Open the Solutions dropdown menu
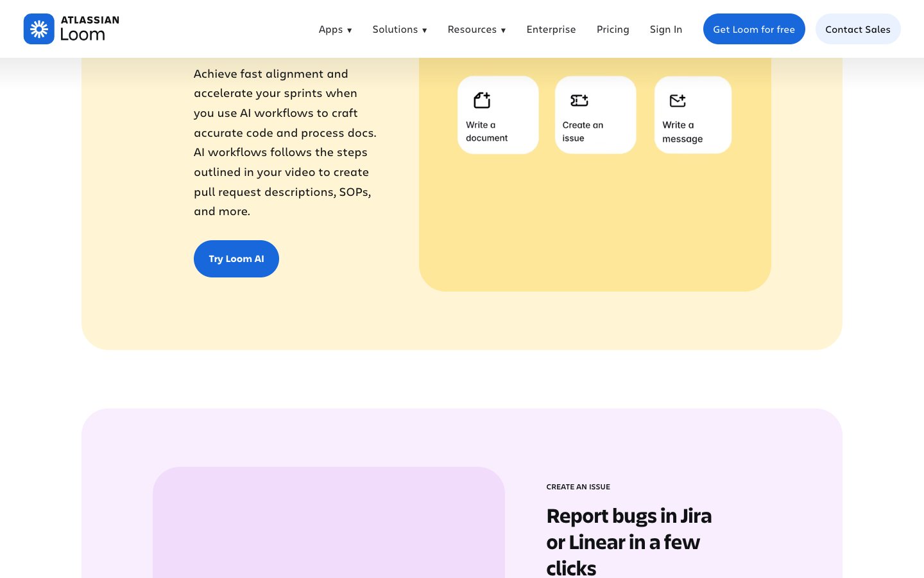Screen dimensions: 924x578 click(399, 30)
